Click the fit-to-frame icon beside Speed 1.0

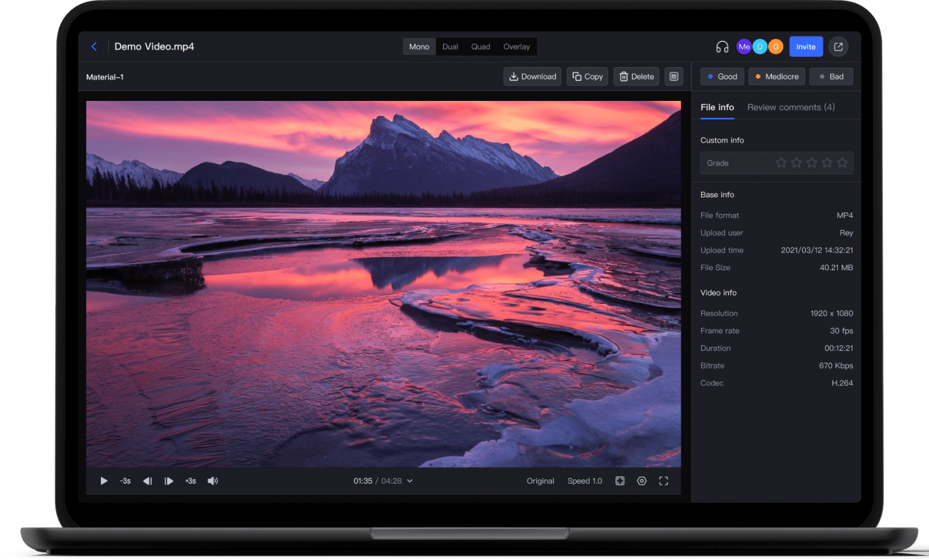pyautogui.click(x=620, y=481)
